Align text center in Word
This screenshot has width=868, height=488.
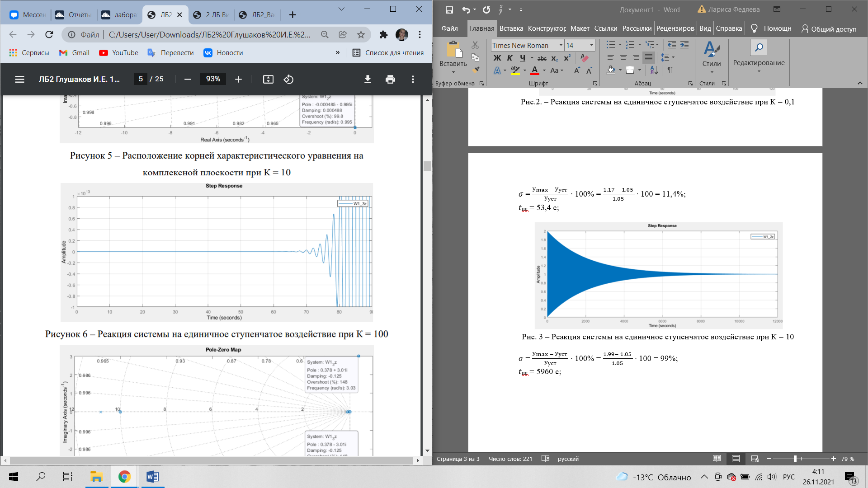(x=623, y=57)
